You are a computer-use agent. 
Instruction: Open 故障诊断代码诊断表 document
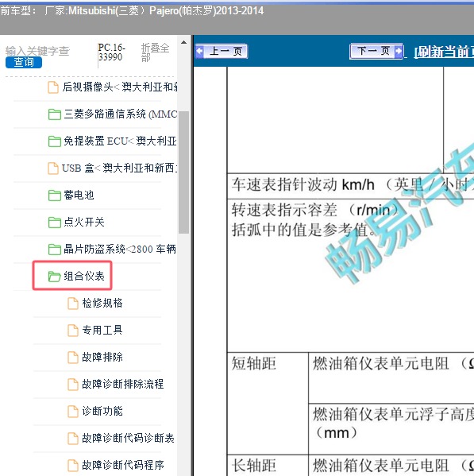[x=128, y=438]
